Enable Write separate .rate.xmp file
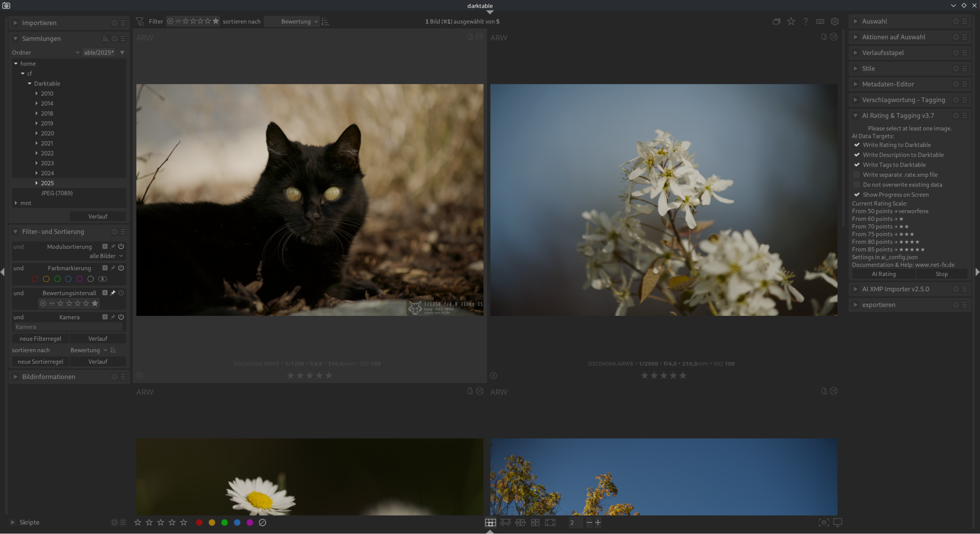This screenshot has height=534, width=980. (857, 175)
